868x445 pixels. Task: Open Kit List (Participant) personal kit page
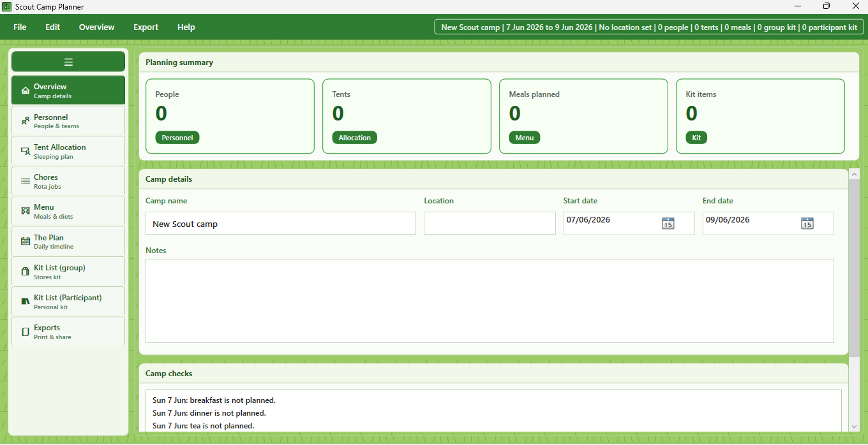[x=68, y=302]
